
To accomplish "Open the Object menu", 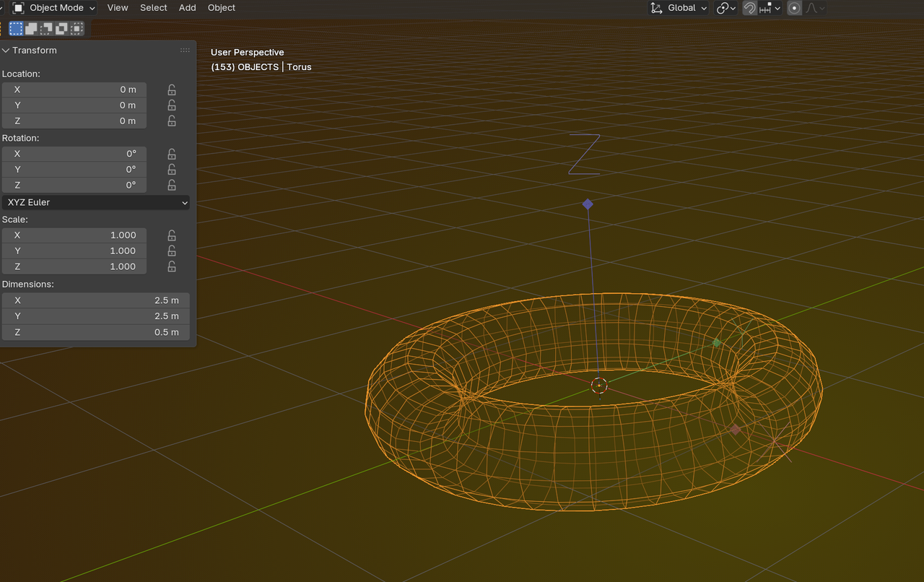I will [222, 8].
